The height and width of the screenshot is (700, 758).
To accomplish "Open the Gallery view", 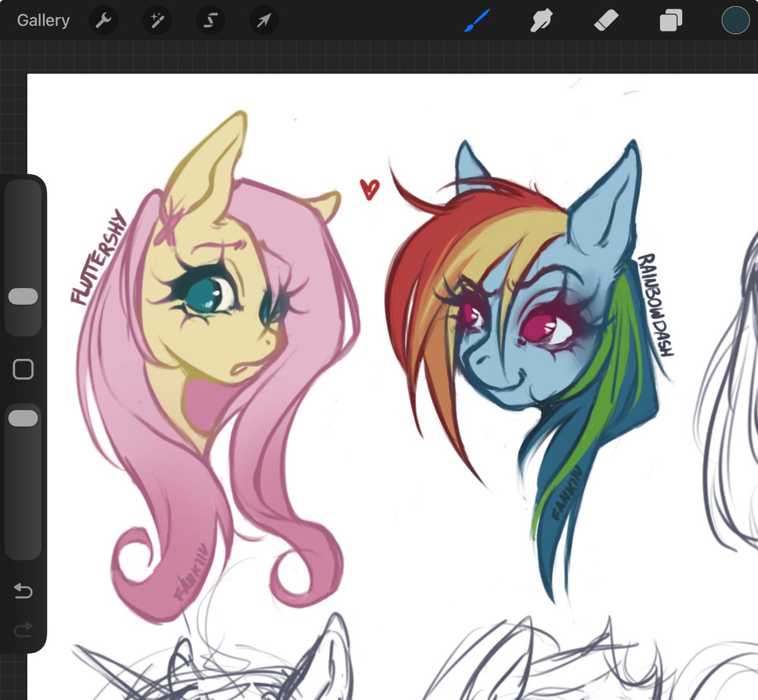I will 43,20.
